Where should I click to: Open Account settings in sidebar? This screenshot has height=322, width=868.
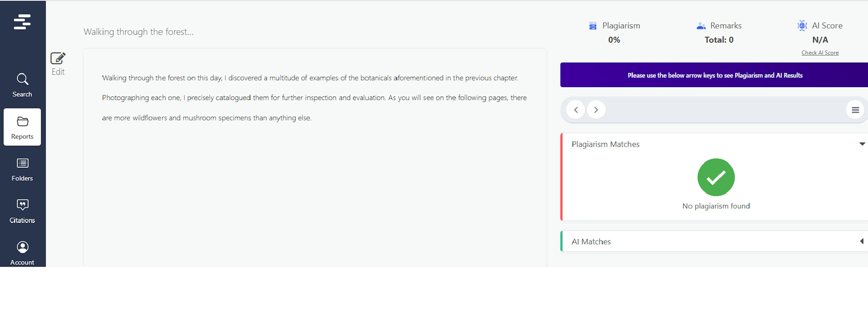point(22,253)
